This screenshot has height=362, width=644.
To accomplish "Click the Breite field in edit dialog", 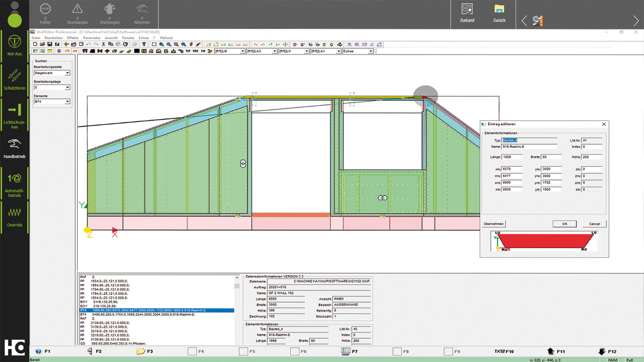I will [551, 157].
